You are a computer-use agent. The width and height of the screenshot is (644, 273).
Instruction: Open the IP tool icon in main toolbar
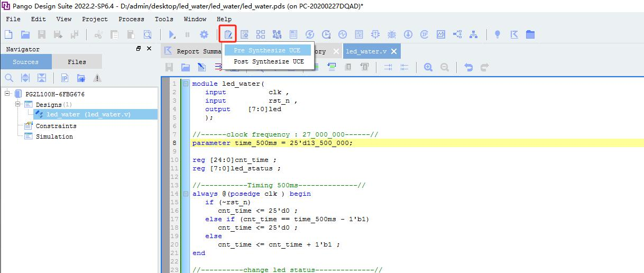click(x=424, y=34)
